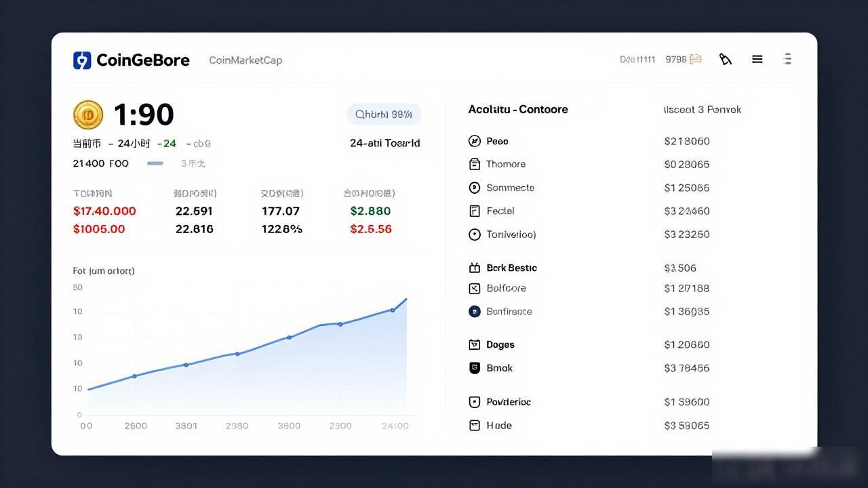Click the Hude row icon
The width and height of the screenshot is (868, 488).
[x=475, y=426]
